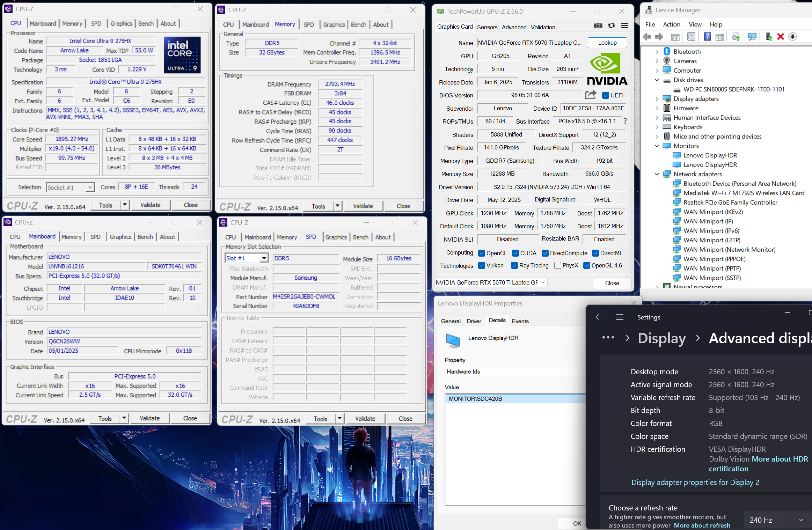
Task: Click the blue Help icon in Device Manager
Action: click(x=707, y=37)
